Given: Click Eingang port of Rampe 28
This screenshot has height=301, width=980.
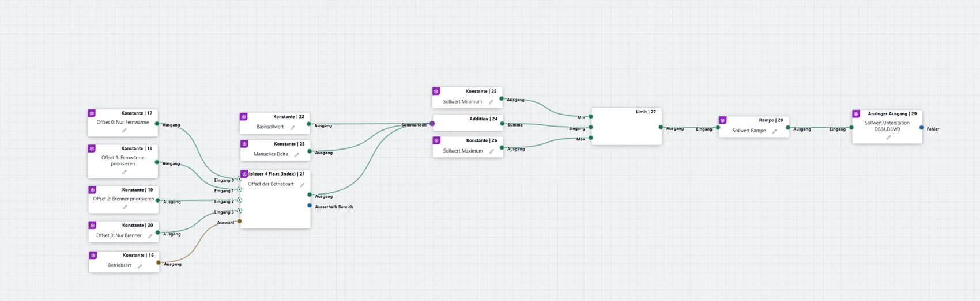Looking at the screenshot, I should click(x=718, y=128).
